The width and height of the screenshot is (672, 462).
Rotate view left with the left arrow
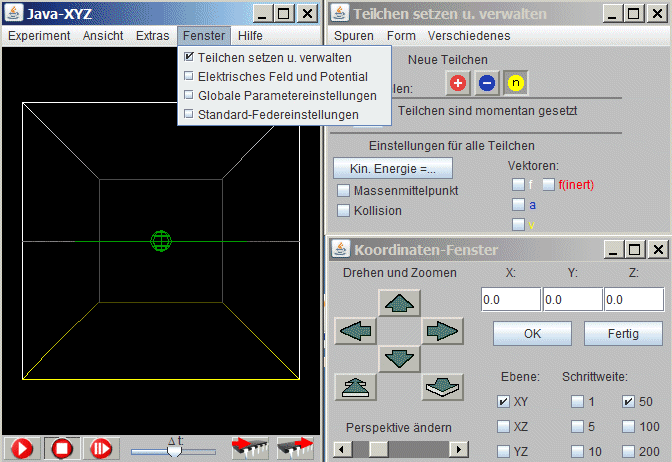tap(355, 331)
